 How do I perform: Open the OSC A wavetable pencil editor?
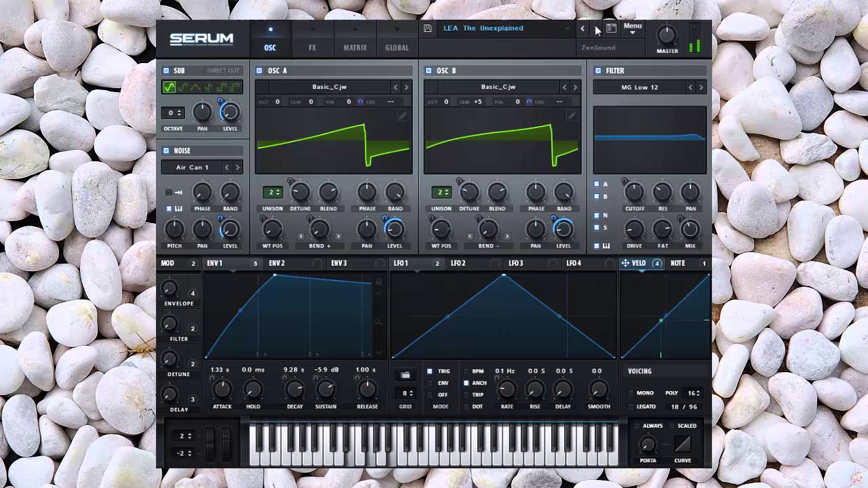402,116
